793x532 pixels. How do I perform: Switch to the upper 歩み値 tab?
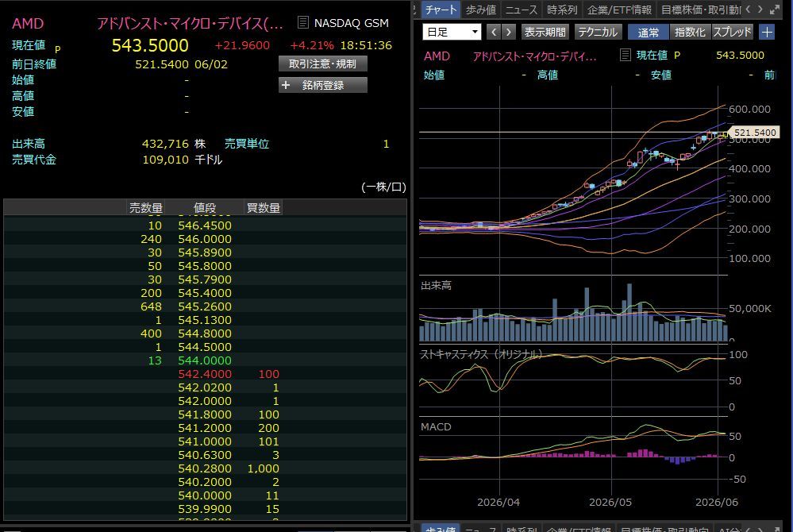(x=480, y=9)
